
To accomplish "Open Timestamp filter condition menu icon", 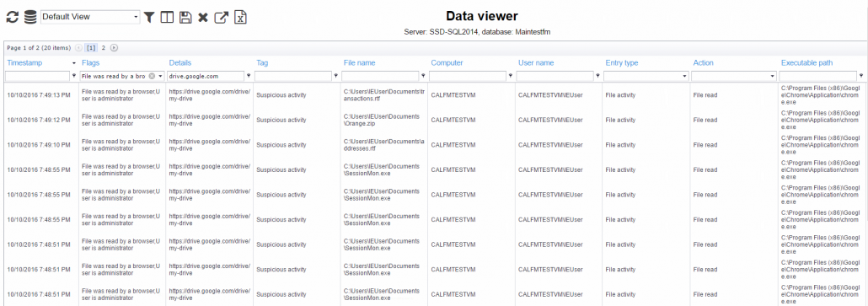I will pyautogui.click(x=74, y=76).
